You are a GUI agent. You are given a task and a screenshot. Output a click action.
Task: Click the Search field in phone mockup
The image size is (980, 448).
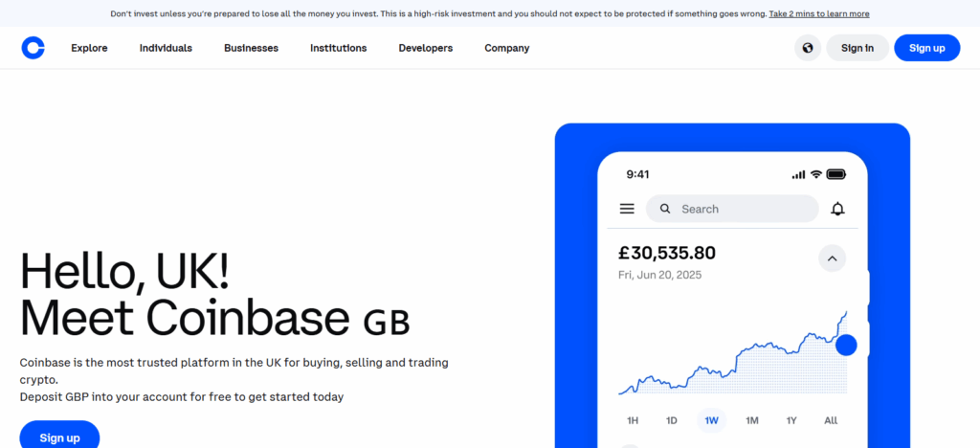[732, 209]
